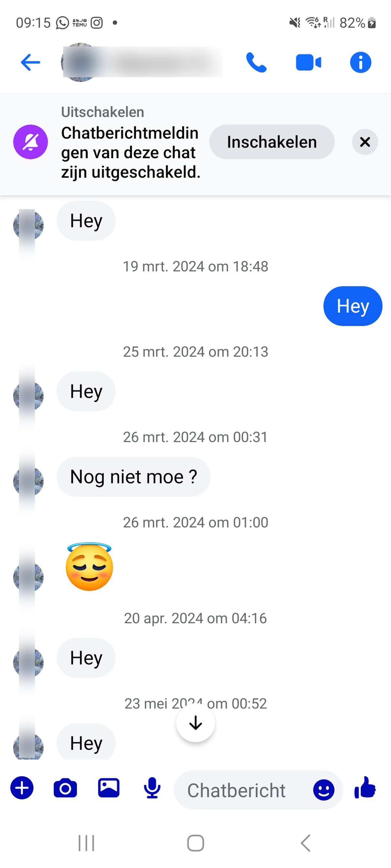Tap the Android home button

pos(196,843)
